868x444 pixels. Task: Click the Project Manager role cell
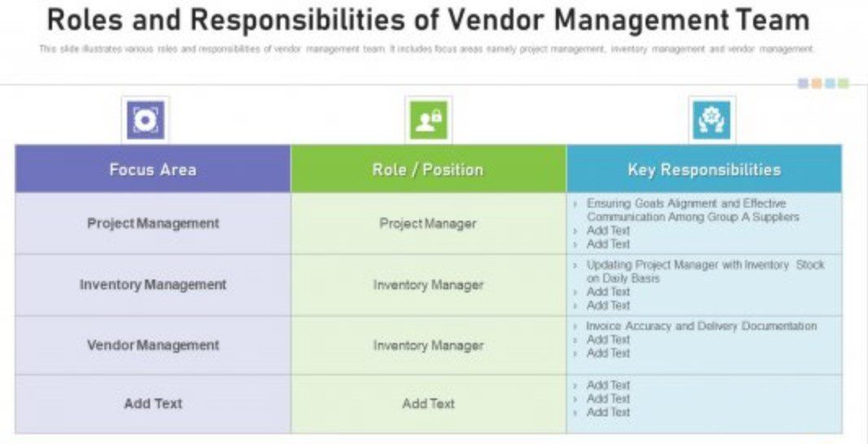(428, 223)
